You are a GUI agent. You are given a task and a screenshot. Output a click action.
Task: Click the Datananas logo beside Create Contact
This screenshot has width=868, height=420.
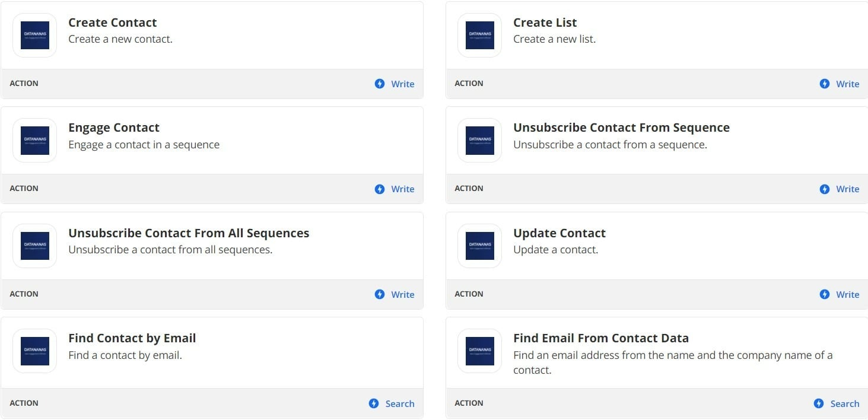tap(34, 35)
